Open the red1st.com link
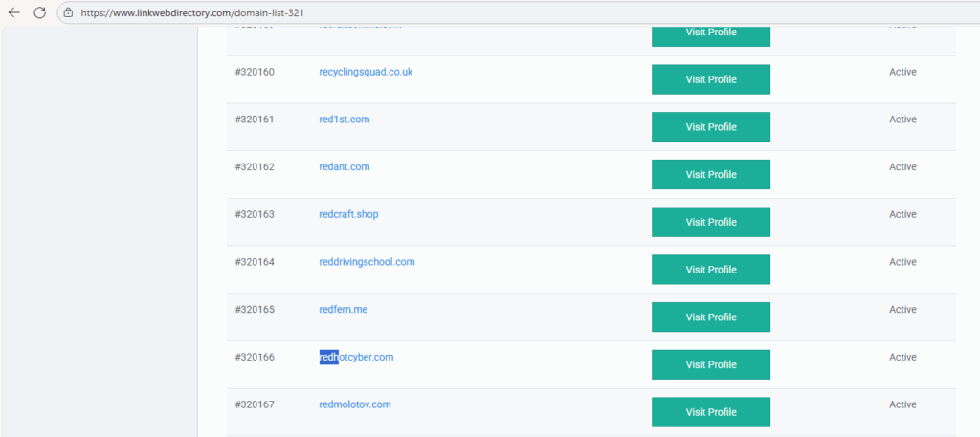This screenshot has width=980, height=437. 345,120
